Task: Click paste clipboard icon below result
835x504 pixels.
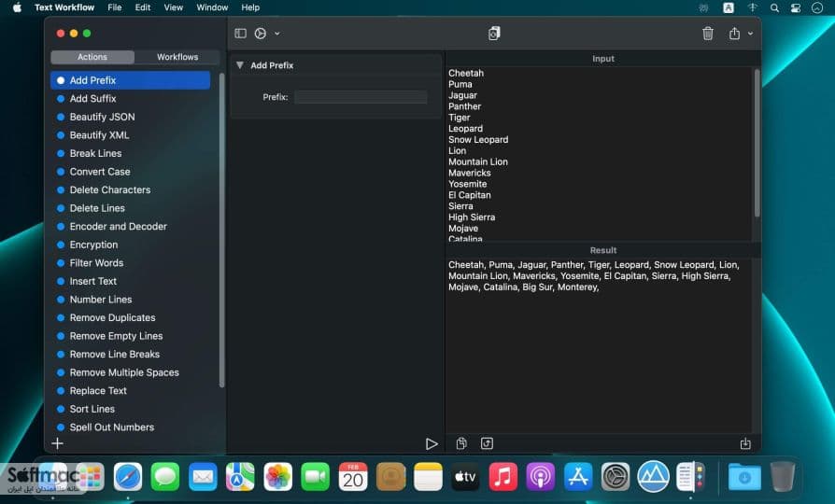Action: 461,443
